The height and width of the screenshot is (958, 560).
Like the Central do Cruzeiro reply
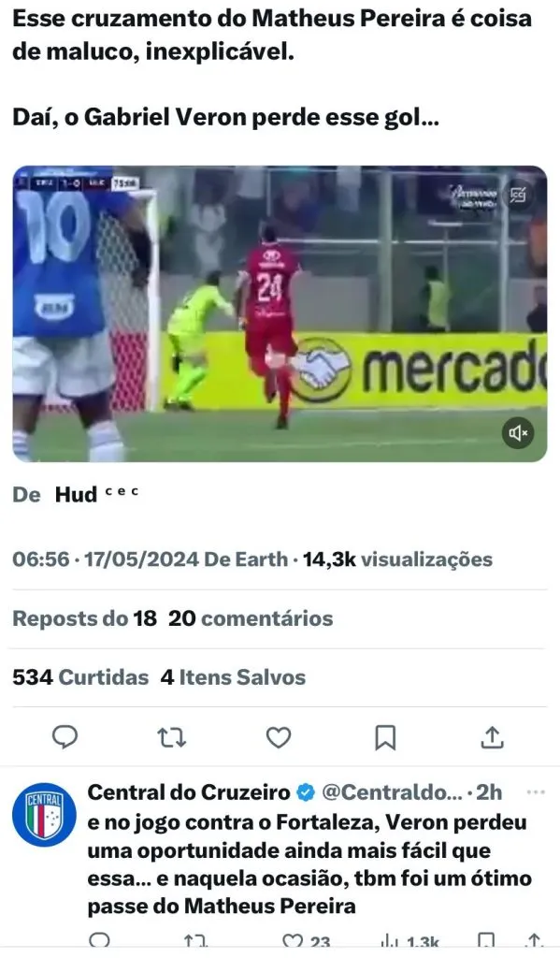307,942
